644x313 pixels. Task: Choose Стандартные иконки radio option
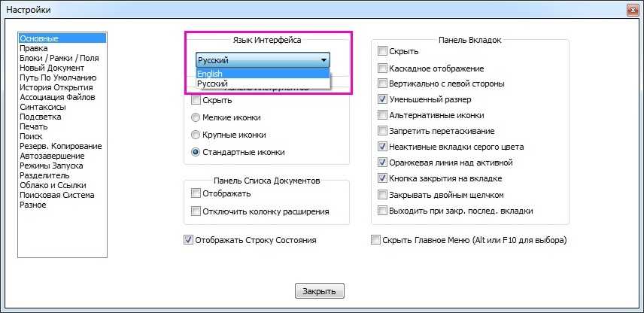pyautogui.click(x=196, y=153)
